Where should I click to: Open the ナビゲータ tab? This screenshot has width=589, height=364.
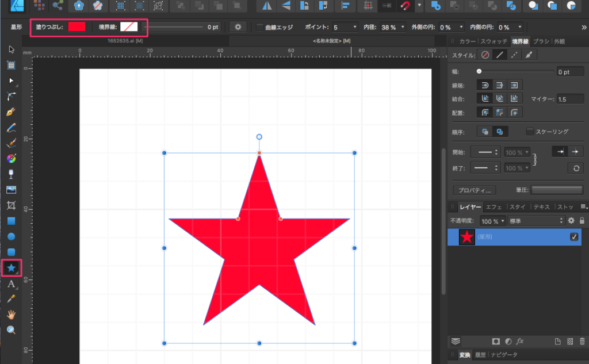[x=504, y=355]
